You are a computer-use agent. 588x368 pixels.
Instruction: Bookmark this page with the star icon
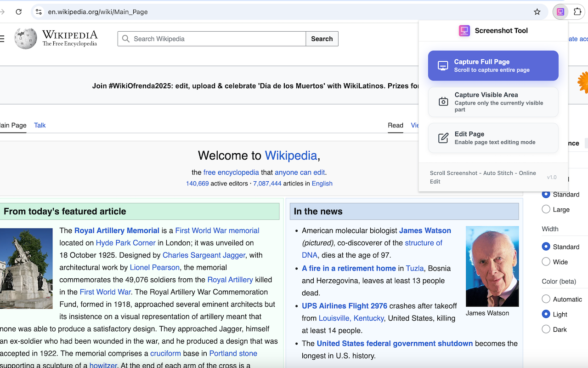pyautogui.click(x=537, y=12)
